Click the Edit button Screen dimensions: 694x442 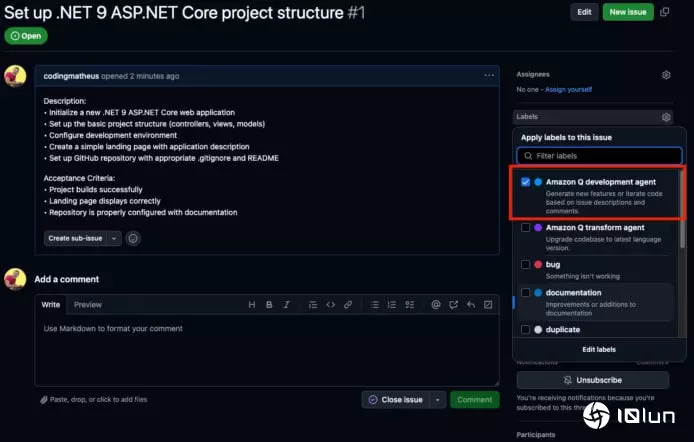[x=584, y=12]
